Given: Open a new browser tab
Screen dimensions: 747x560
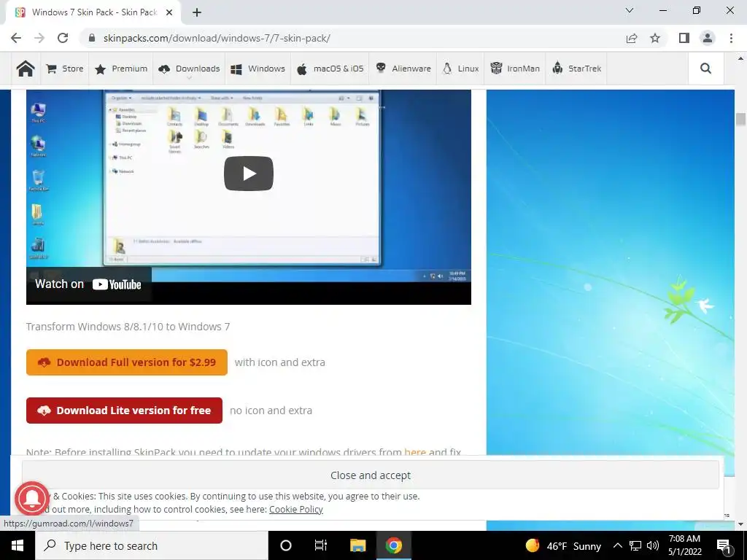Looking at the screenshot, I should (x=197, y=12).
